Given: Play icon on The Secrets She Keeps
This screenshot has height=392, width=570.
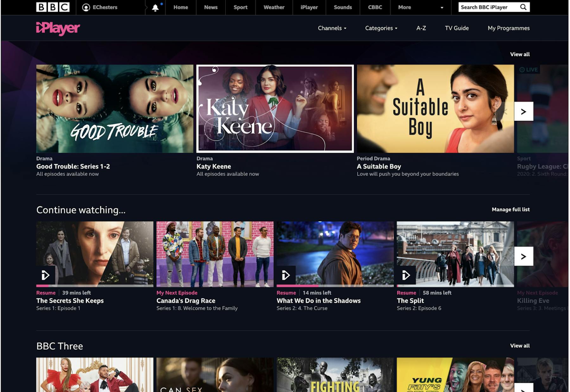Looking at the screenshot, I should click(x=46, y=275).
